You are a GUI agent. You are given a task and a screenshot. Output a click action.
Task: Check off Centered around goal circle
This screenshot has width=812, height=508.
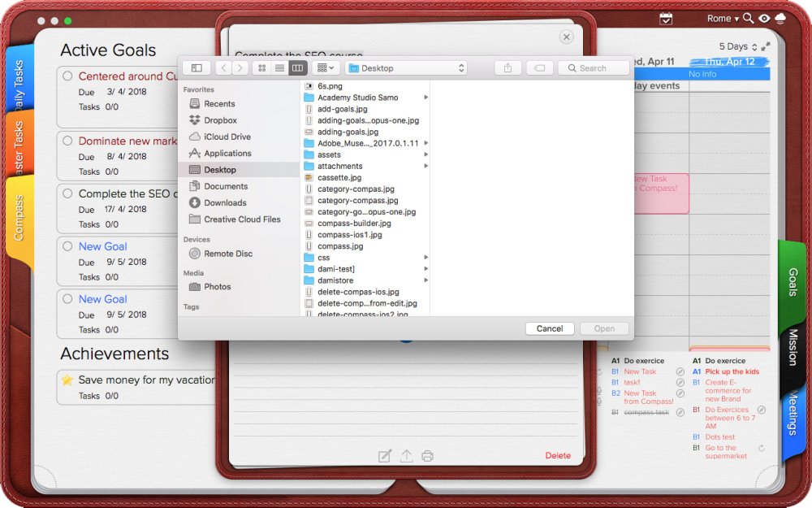[67, 76]
